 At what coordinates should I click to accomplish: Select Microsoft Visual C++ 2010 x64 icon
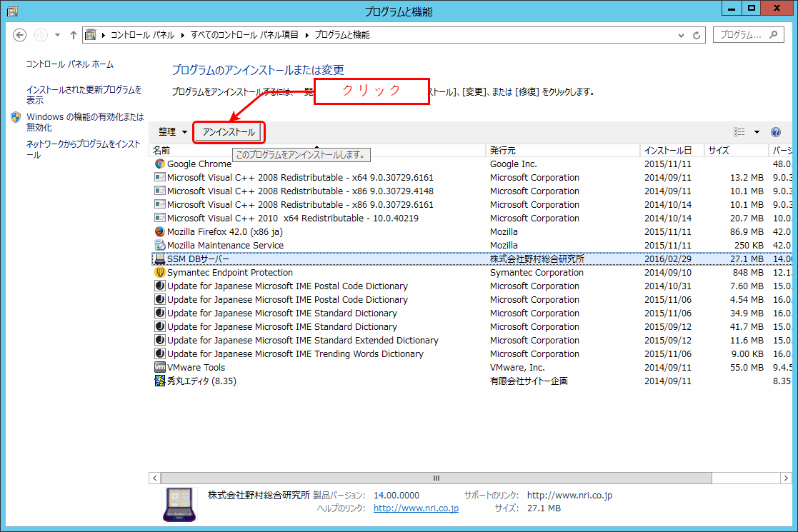click(160, 219)
